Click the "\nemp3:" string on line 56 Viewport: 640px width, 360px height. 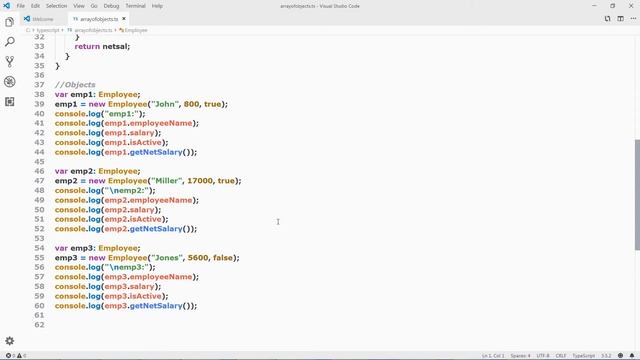coord(127,267)
